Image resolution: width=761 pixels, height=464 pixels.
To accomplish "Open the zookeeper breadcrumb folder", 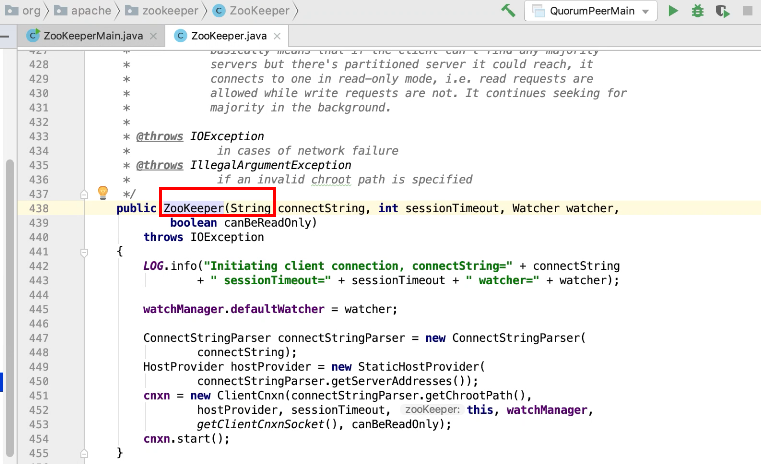I will tap(162, 10).
